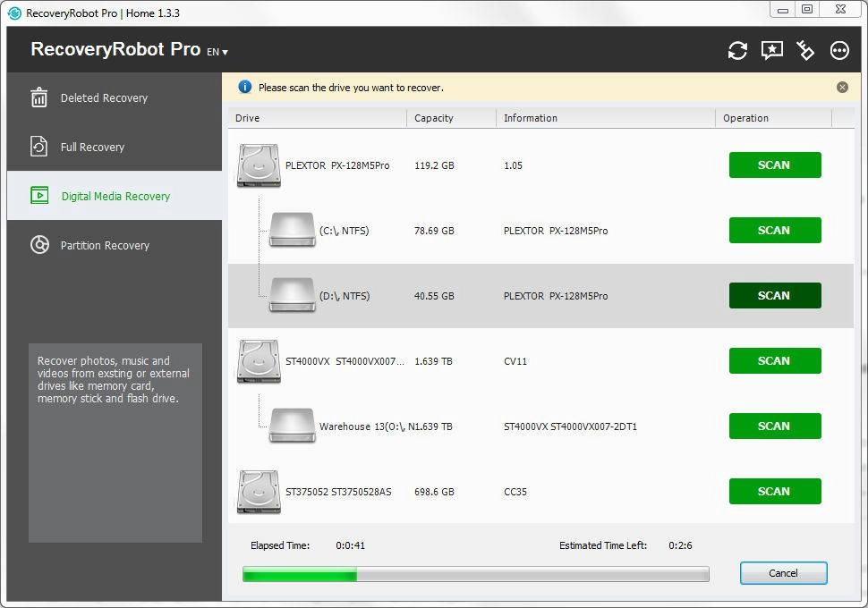Click the Drive column header
868x608 pixels.
[317, 118]
